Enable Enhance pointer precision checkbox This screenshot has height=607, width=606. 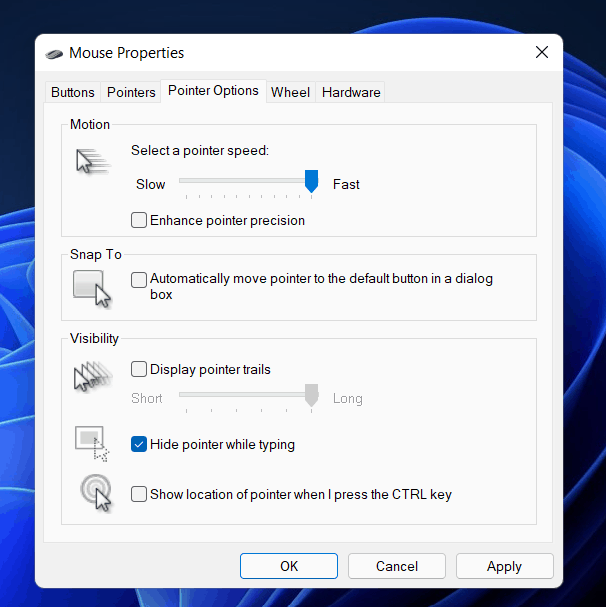click(x=140, y=220)
